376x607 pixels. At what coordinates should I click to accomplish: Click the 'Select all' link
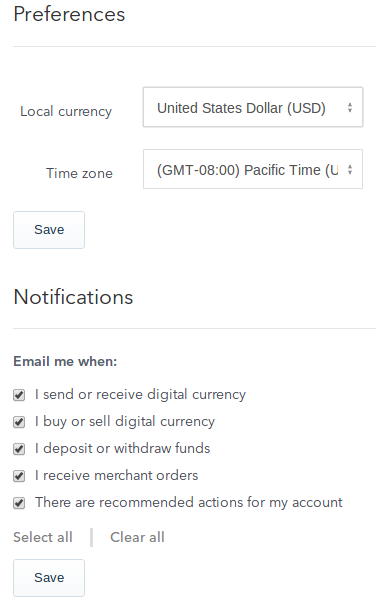coord(43,537)
